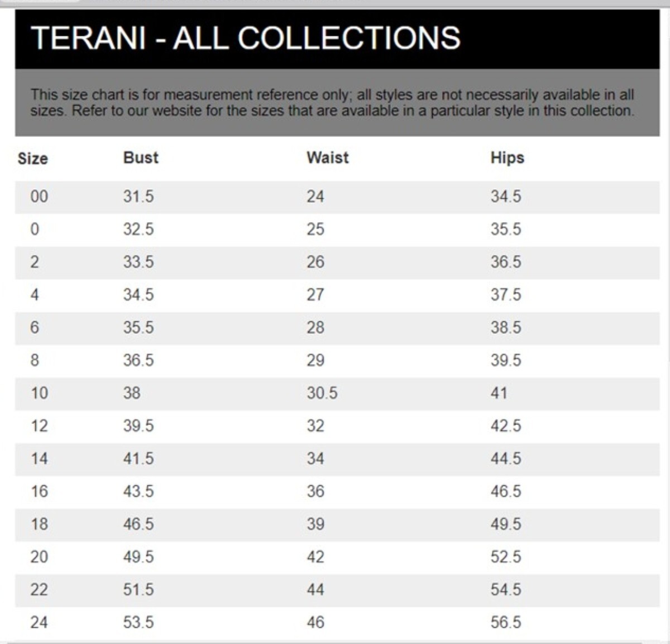The image size is (670, 644).
Task: Click bust value 32.5 for size 0
Action: (138, 229)
